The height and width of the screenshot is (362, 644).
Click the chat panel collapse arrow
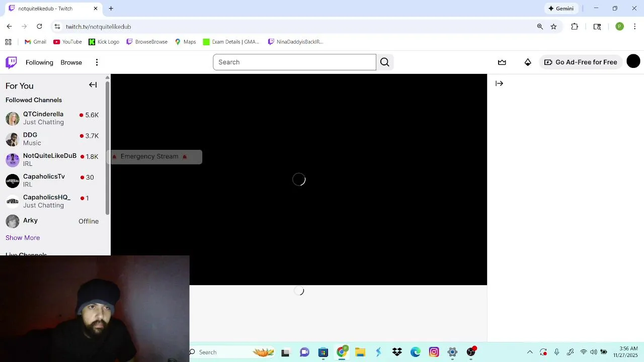pyautogui.click(x=499, y=83)
